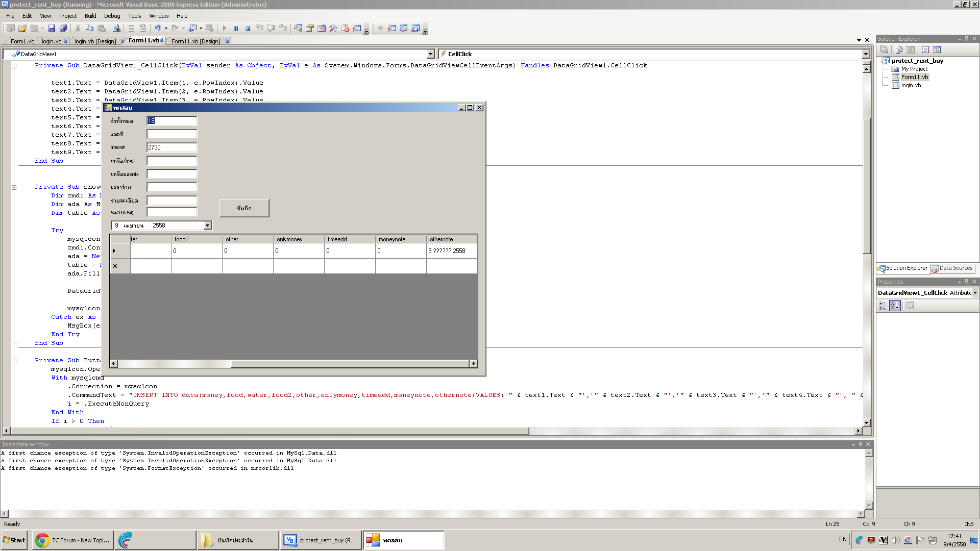Toggle auto-hide pin on Immediate Window

pos(860,444)
